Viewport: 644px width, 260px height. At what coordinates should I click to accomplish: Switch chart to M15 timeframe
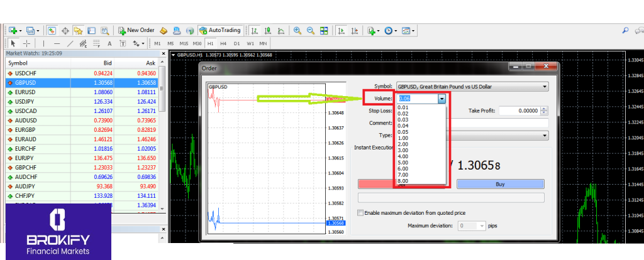point(183,43)
